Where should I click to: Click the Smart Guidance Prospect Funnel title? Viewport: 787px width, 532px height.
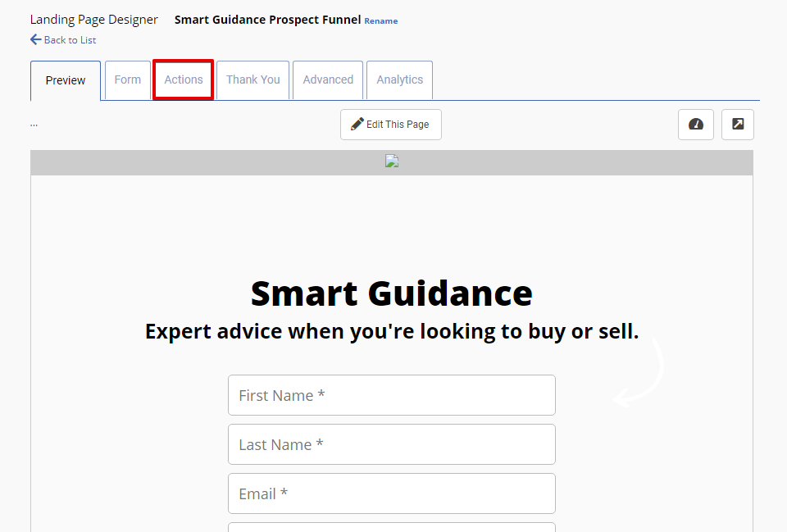(267, 20)
